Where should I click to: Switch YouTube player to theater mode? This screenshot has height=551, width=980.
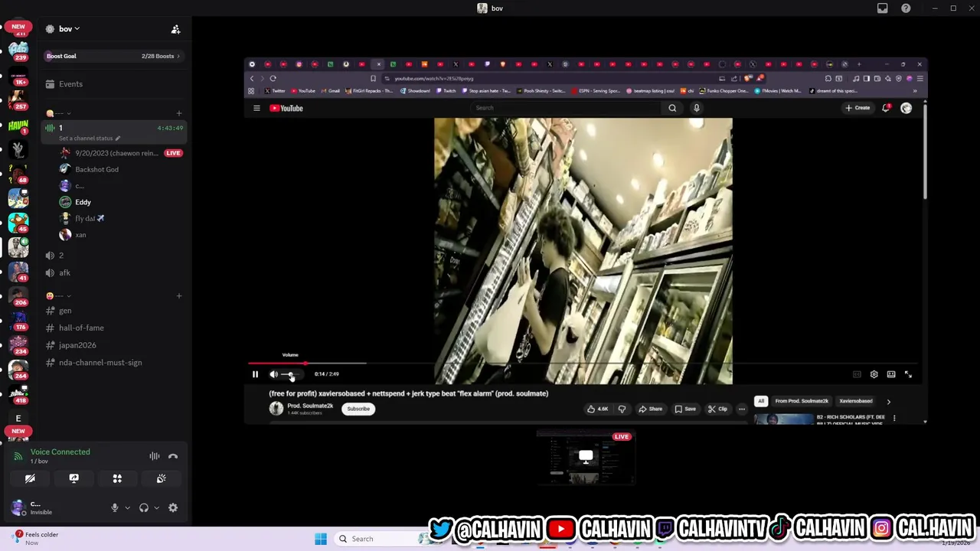891,374
